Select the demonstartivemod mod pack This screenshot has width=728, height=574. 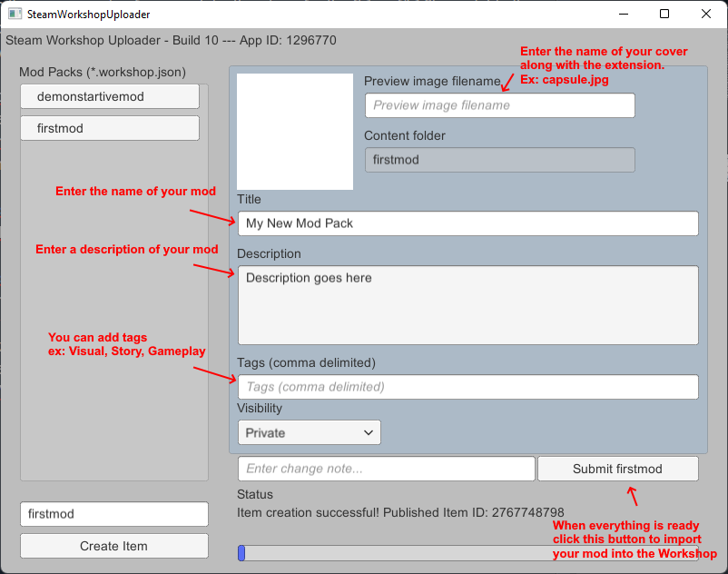pos(110,96)
